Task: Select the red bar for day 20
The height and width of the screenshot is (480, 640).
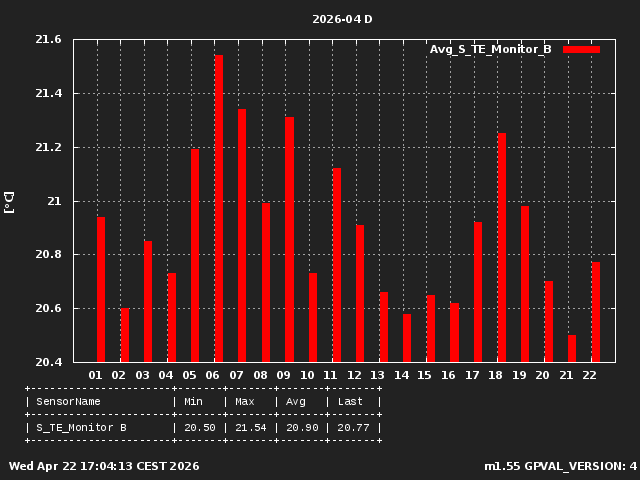Action: [549, 321]
